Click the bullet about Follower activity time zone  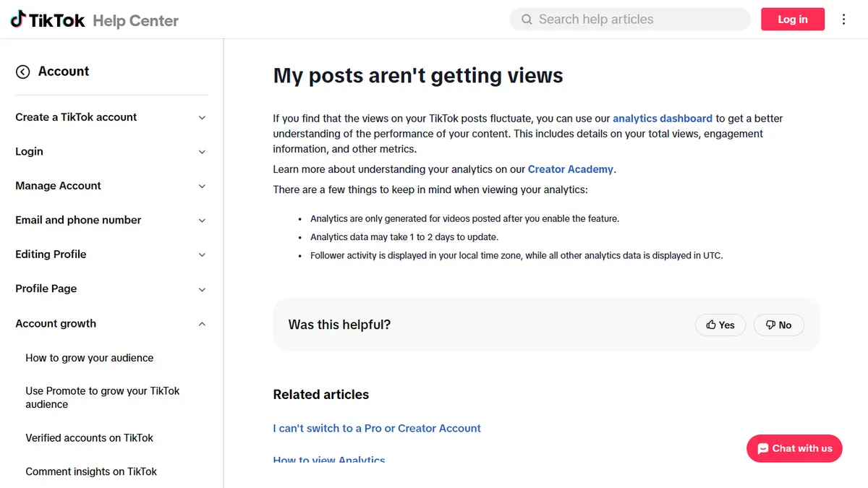[516, 256]
